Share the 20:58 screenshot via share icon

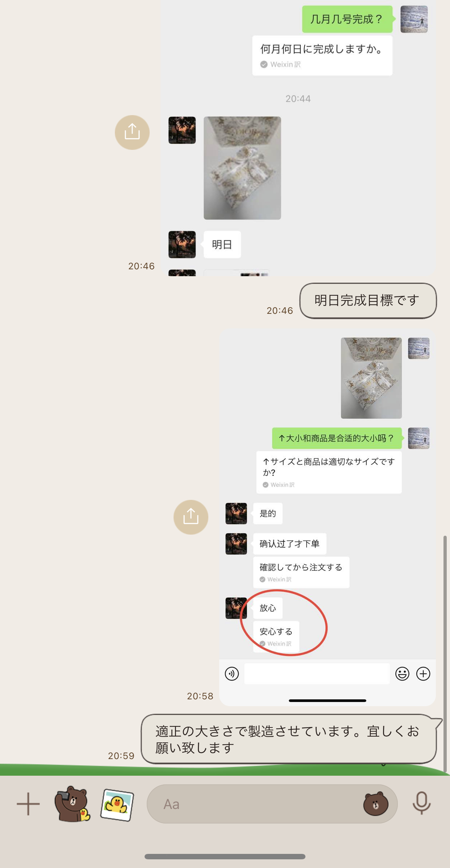191,517
